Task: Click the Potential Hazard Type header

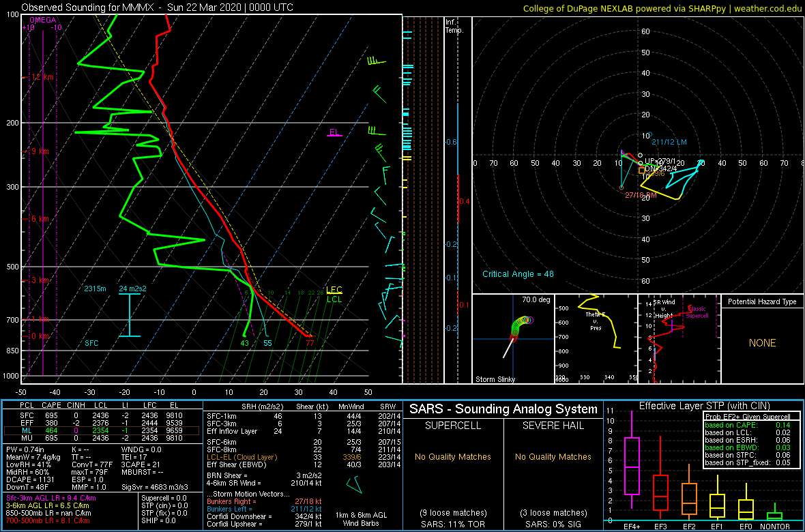Action: [x=762, y=302]
